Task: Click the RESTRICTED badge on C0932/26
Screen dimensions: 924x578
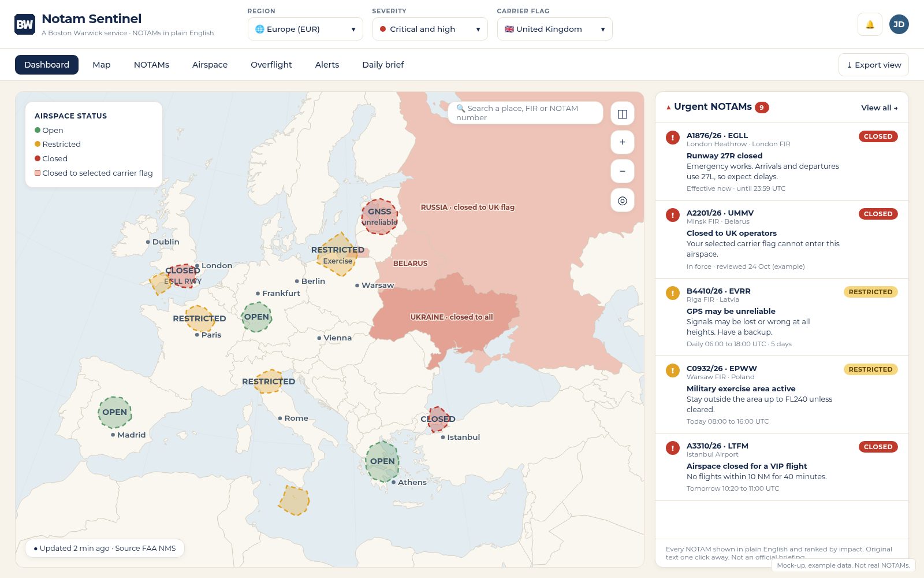Action: [x=870, y=369]
